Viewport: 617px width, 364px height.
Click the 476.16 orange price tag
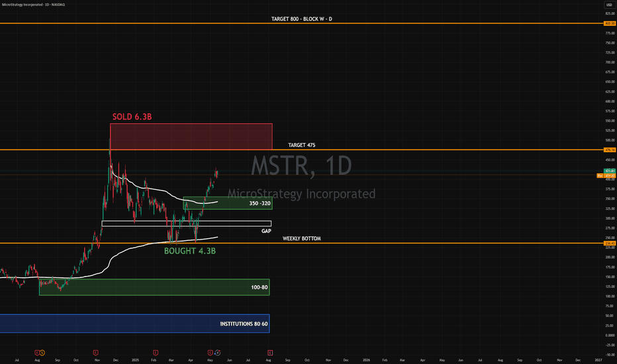point(610,150)
